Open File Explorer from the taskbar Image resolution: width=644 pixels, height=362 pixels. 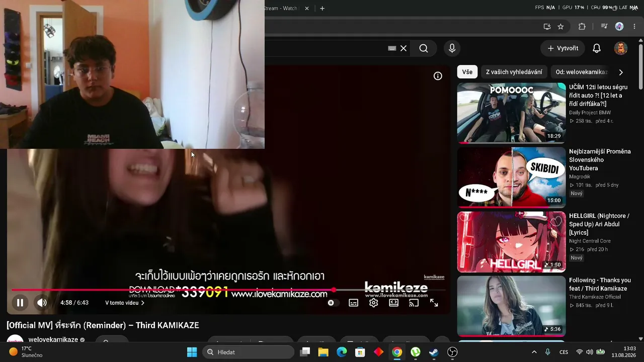(x=323, y=352)
